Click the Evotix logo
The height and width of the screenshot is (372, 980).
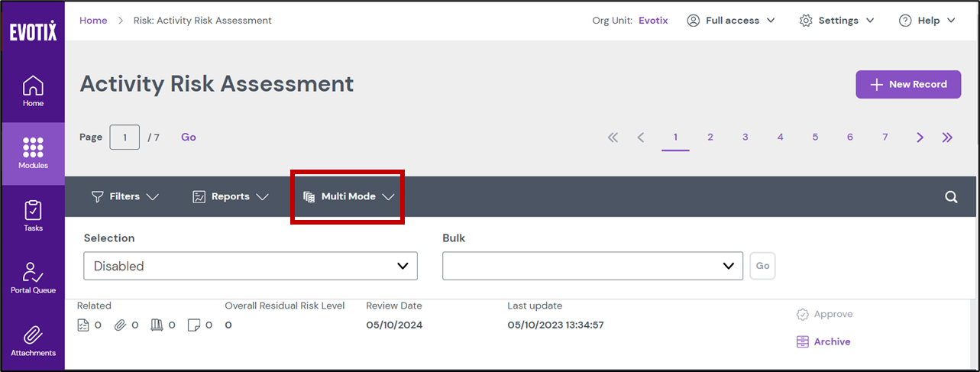(33, 32)
